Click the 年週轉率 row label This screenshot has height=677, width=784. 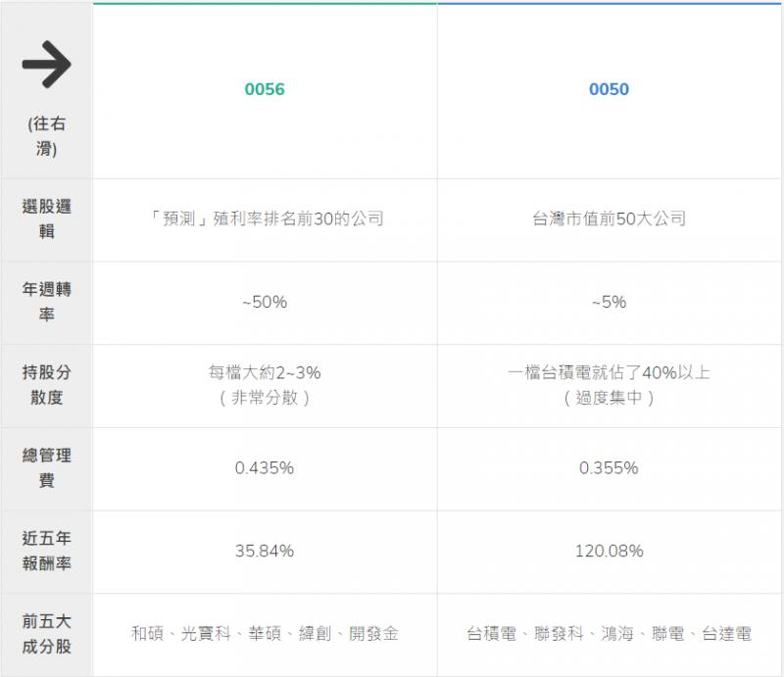click(46, 302)
